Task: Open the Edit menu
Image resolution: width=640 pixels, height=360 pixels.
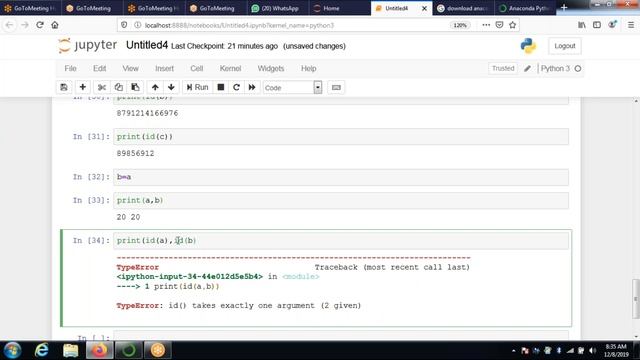Action: coord(99,69)
